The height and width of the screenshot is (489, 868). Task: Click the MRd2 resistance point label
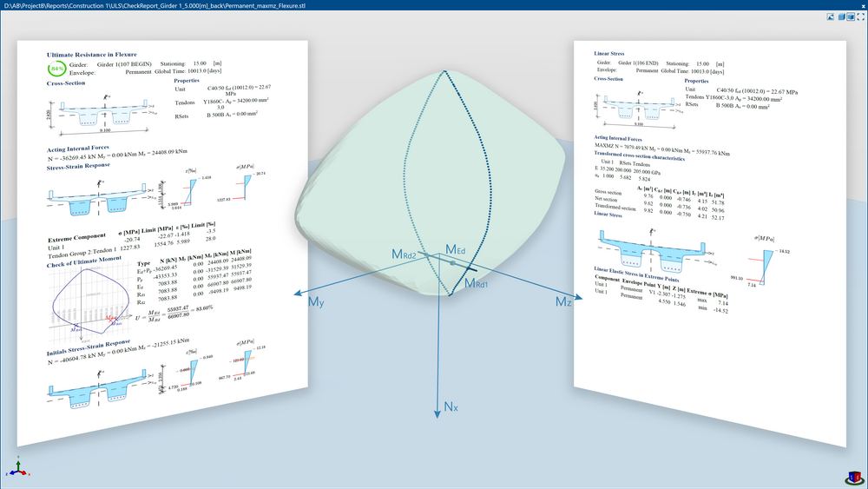coord(406,255)
